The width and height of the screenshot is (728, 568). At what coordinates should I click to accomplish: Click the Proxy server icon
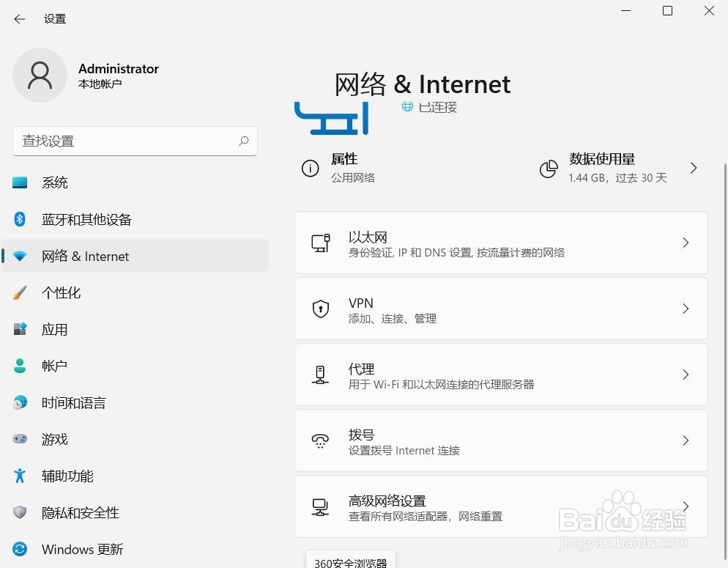320,375
